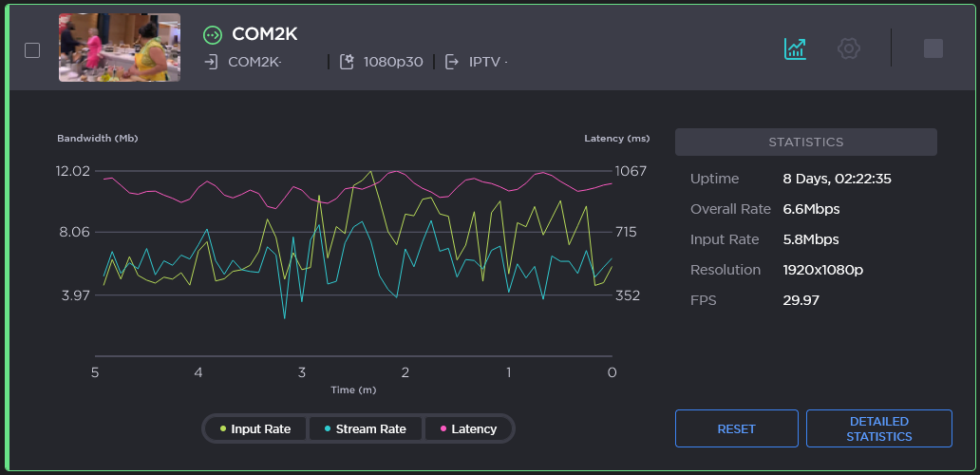Viewport: 980px width, 475px height.
Task: Click the COM2K stream title
Action: 265,34
